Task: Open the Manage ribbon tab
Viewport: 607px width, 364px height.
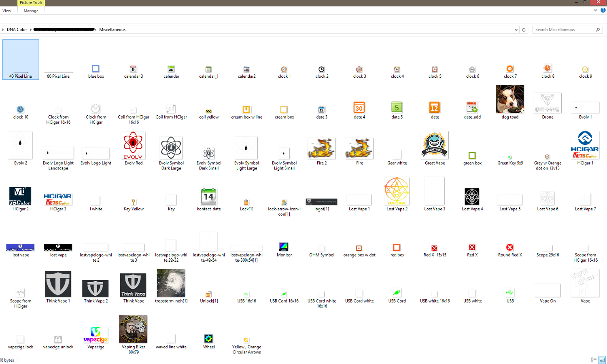Action: click(31, 11)
